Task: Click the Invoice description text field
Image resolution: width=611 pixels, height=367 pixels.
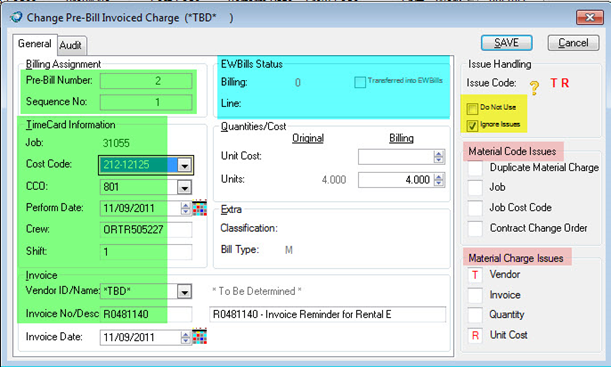Action: point(328,314)
